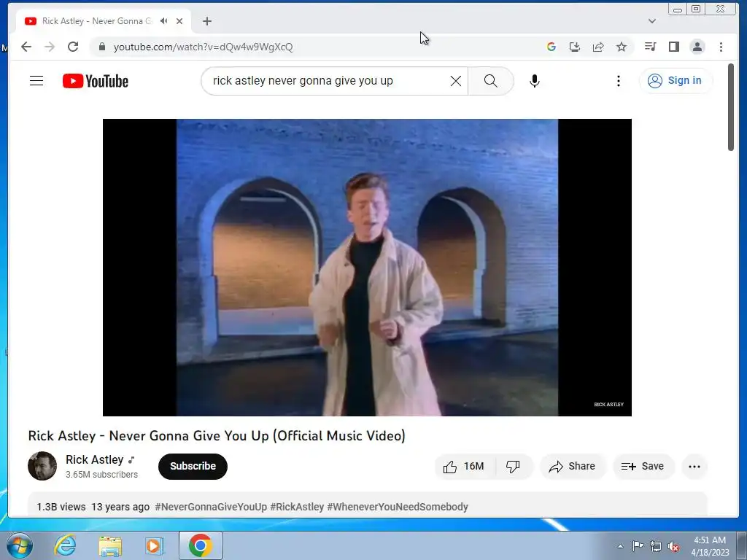The height and width of the screenshot is (560, 747).
Task: Open the media controls icon in Chrome toolbar
Action: coord(650,47)
